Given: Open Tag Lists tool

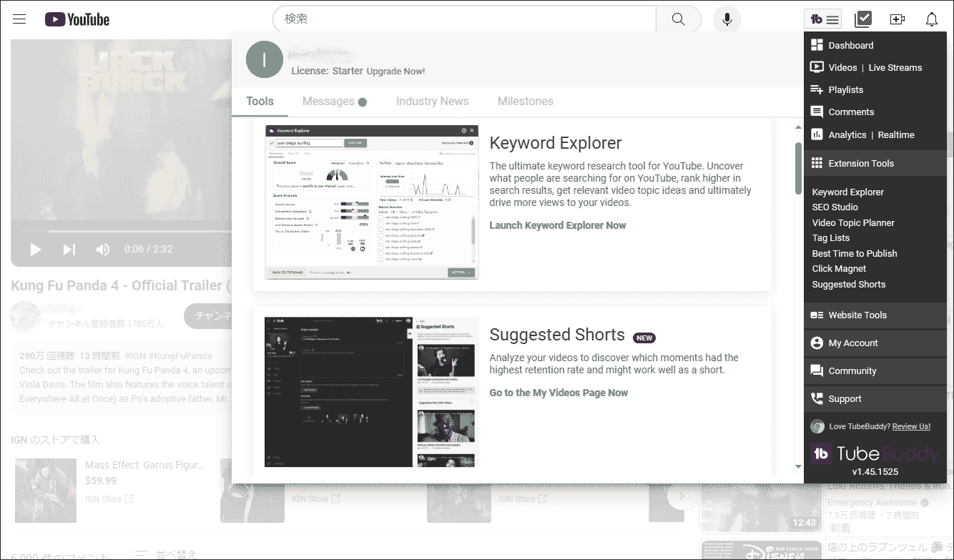Looking at the screenshot, I should (830, 237).
